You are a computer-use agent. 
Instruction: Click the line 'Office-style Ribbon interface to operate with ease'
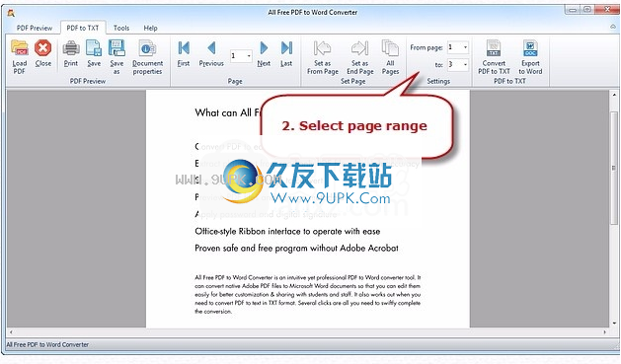(x=287, y=232)
